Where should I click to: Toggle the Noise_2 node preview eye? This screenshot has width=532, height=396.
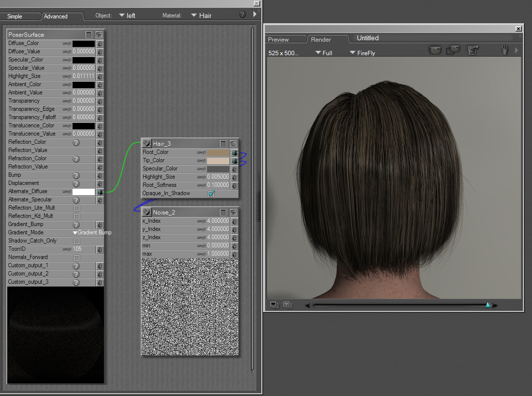pyautogui.click(x=234, y=212)
